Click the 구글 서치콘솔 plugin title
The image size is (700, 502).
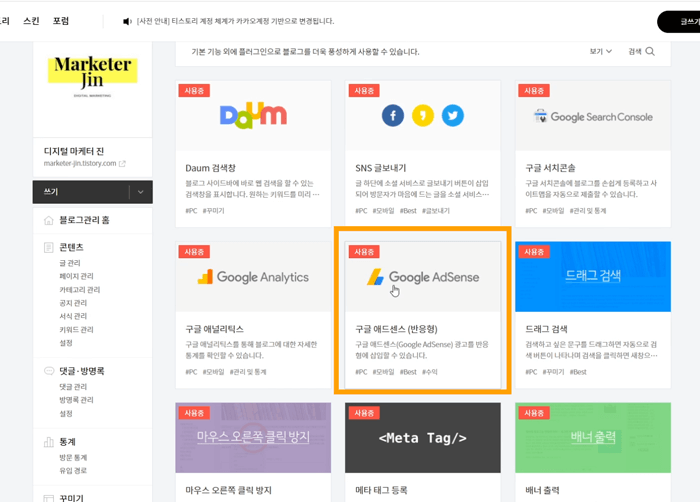[x=550, y=168]
